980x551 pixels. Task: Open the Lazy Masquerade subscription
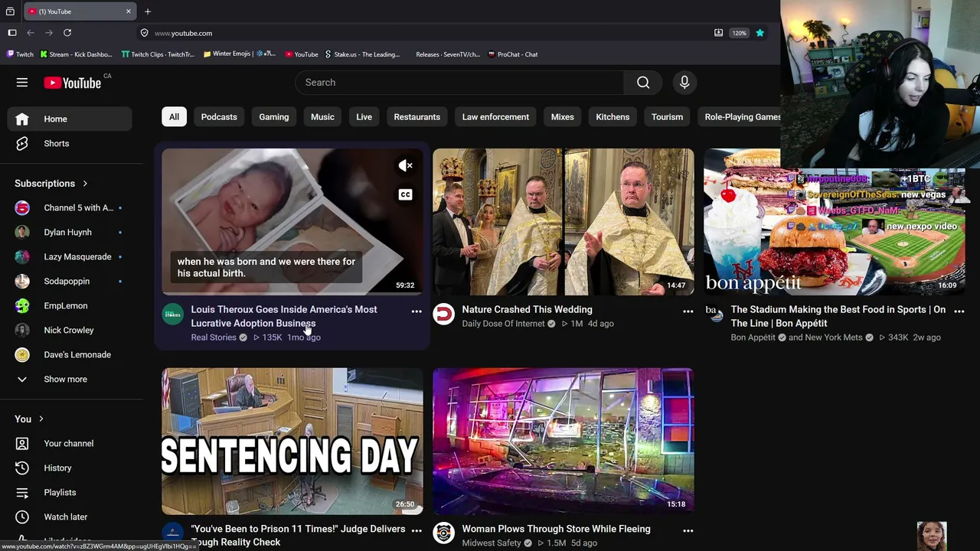pos(70,257)
